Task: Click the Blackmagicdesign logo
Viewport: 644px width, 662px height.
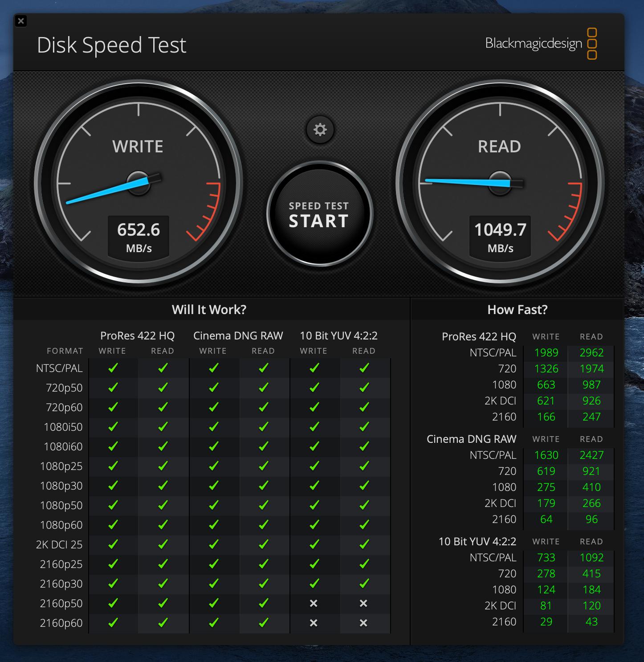Action: tap(541, 44)
